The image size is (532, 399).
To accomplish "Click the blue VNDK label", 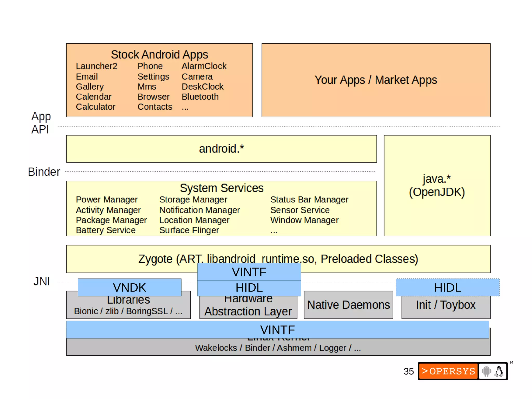I will click(129, 287).
